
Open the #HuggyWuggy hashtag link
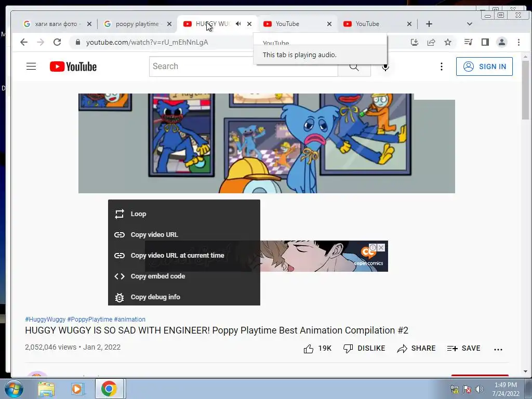[45, 320]
